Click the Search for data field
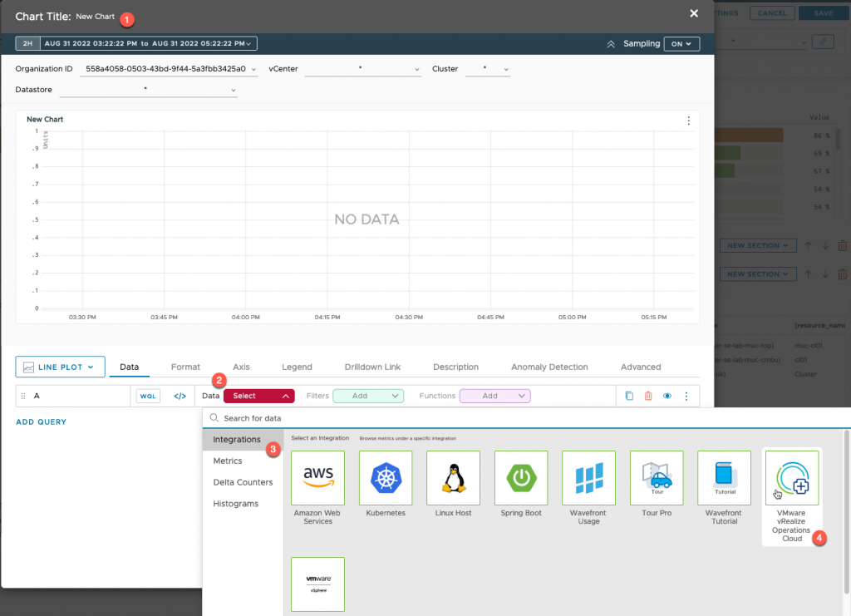The image size is (851, 616). [526, 418]
